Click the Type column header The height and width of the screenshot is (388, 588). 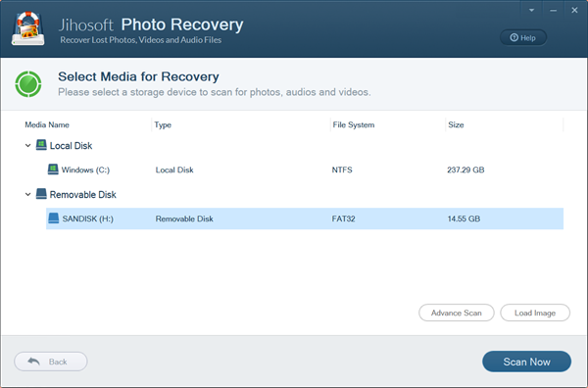point(163,124)
